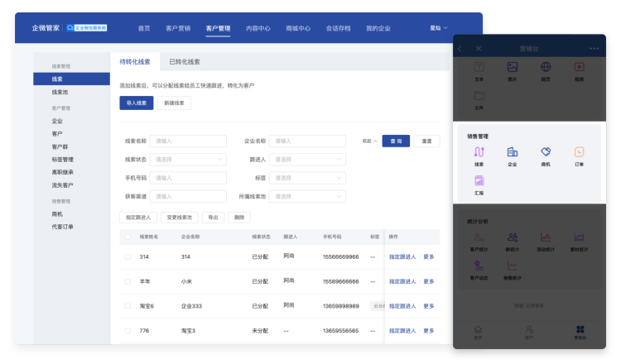Click the 查询 search button
The height and width of the screenshot is (364, 621).
(x=397, y=141)
